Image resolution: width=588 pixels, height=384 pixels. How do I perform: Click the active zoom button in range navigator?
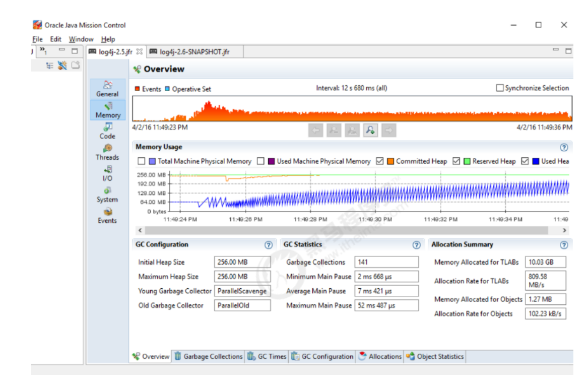370,130
